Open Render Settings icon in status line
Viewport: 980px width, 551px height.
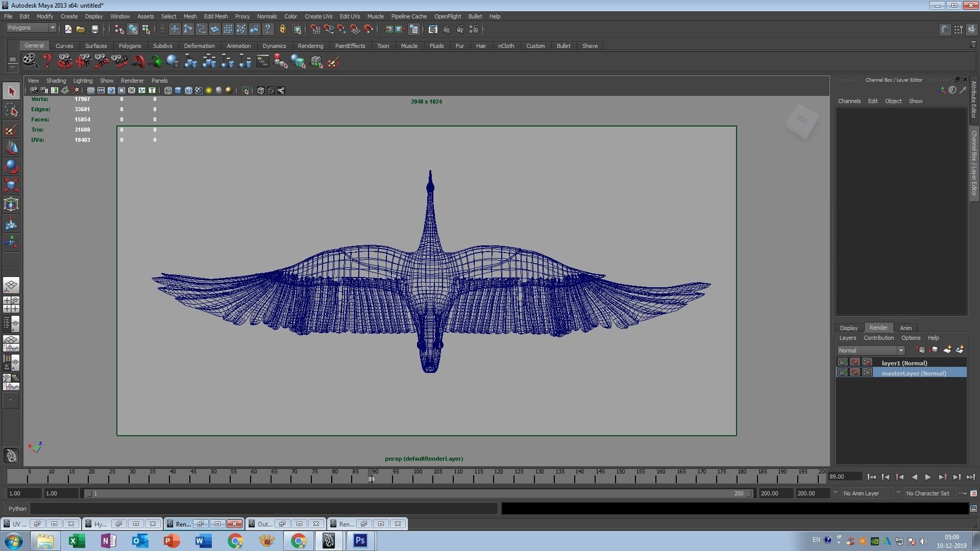click(x=474, y=29)
